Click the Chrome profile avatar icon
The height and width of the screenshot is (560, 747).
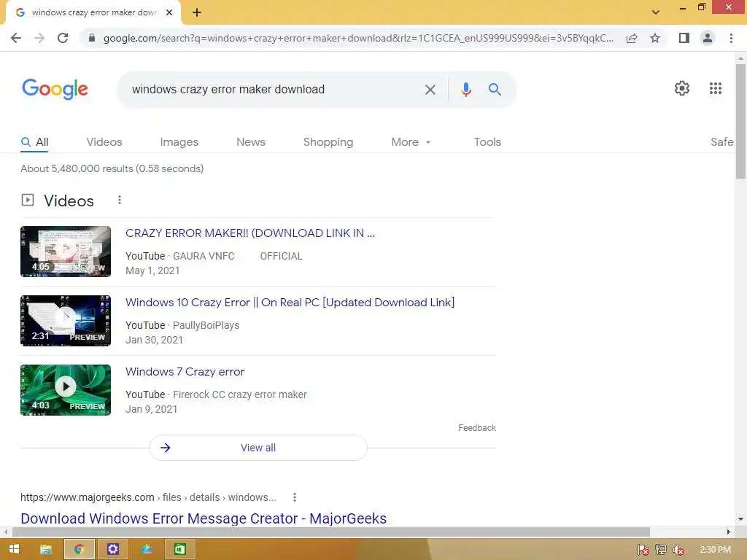[708, 38]
